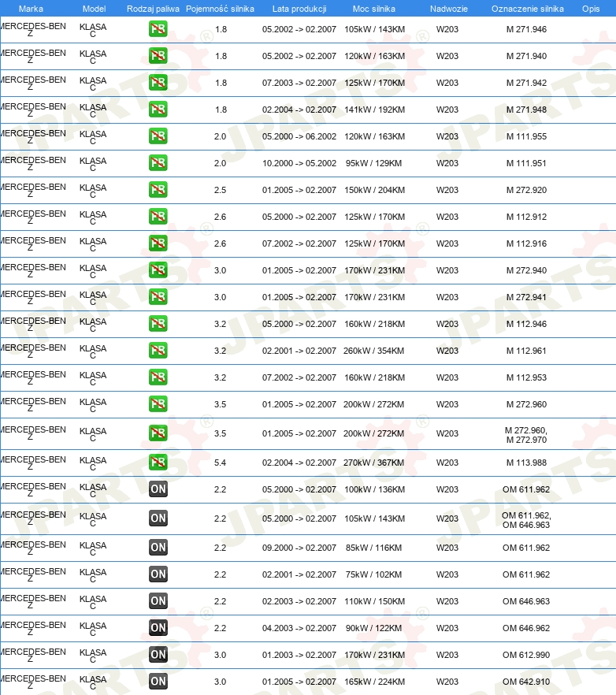
Task: Click petrol fuel icon in M 272.941 row
Action: 158,296
